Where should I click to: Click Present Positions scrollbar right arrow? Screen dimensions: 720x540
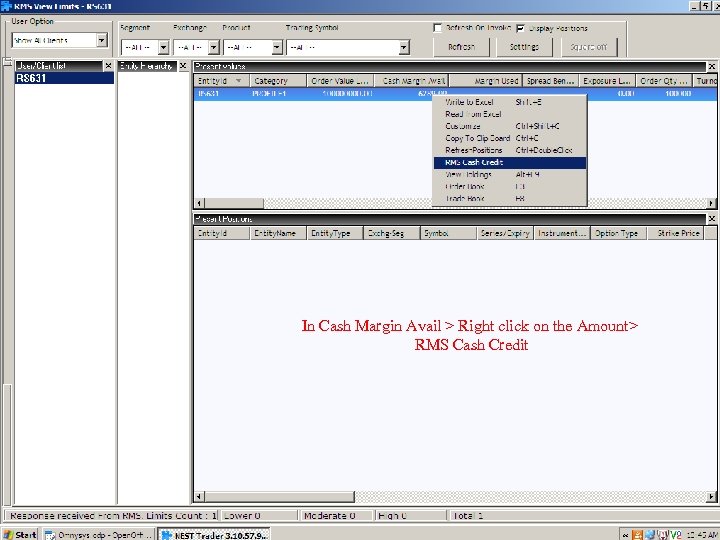point(711,496)
